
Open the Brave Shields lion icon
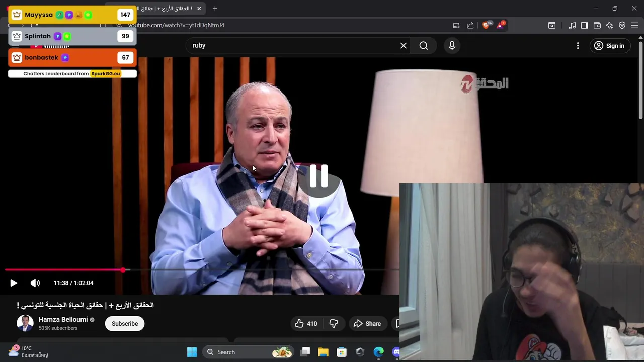pos(486,25)
